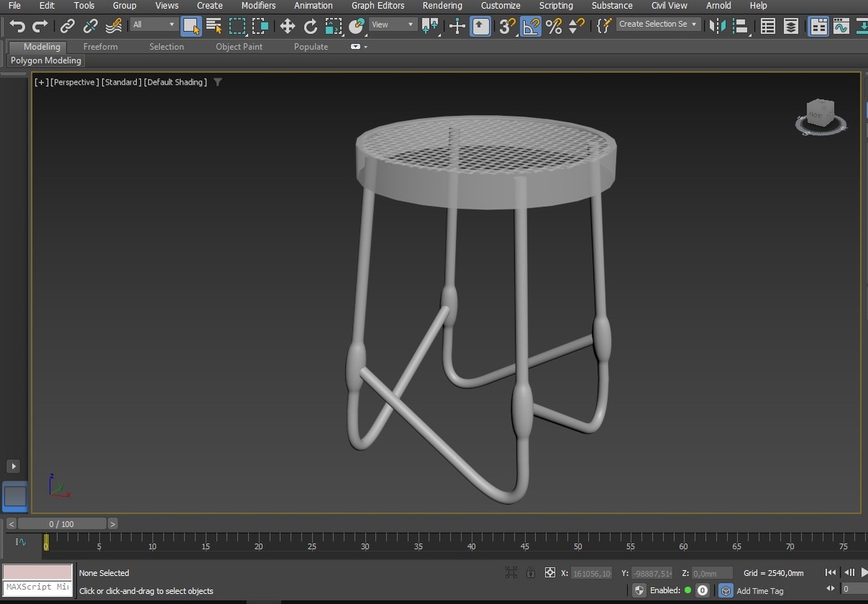This screenshot has width=868, height=604.
Task: Click the Select by Name icon
Action: (214, 26)
